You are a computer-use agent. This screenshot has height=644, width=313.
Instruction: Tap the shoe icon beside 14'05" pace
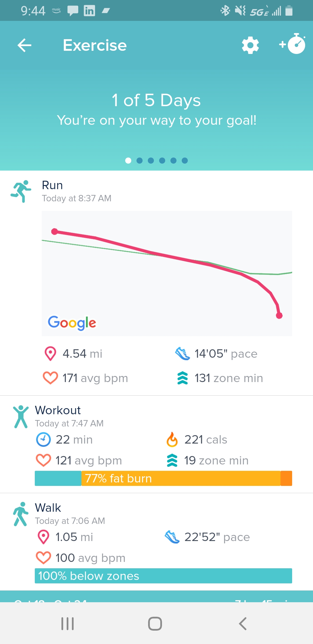pyautogui.click(x=183, y=354)
